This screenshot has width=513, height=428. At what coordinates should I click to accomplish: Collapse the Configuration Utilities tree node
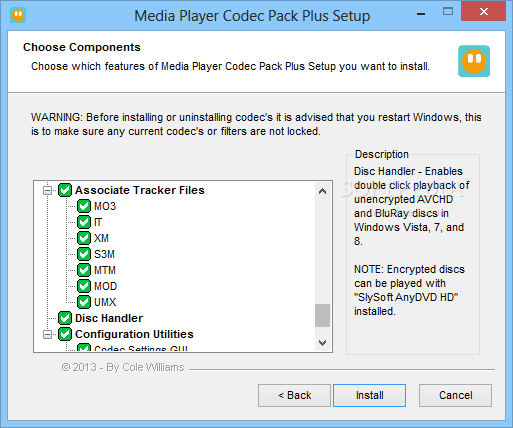48,334
